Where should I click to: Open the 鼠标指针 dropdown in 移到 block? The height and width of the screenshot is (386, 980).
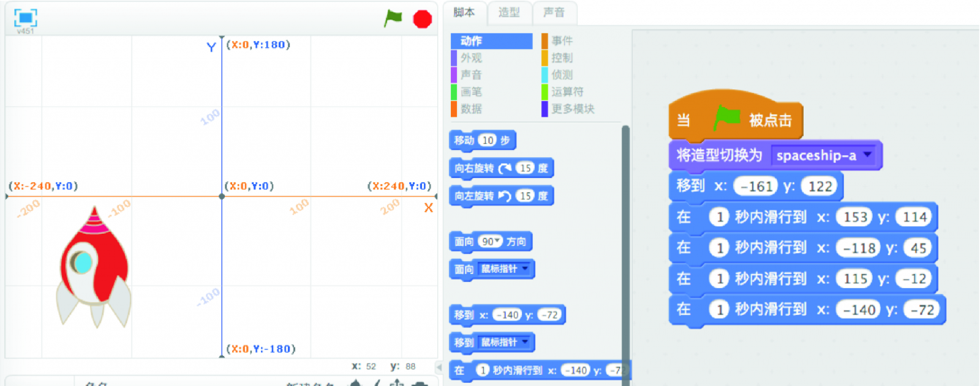525,342
